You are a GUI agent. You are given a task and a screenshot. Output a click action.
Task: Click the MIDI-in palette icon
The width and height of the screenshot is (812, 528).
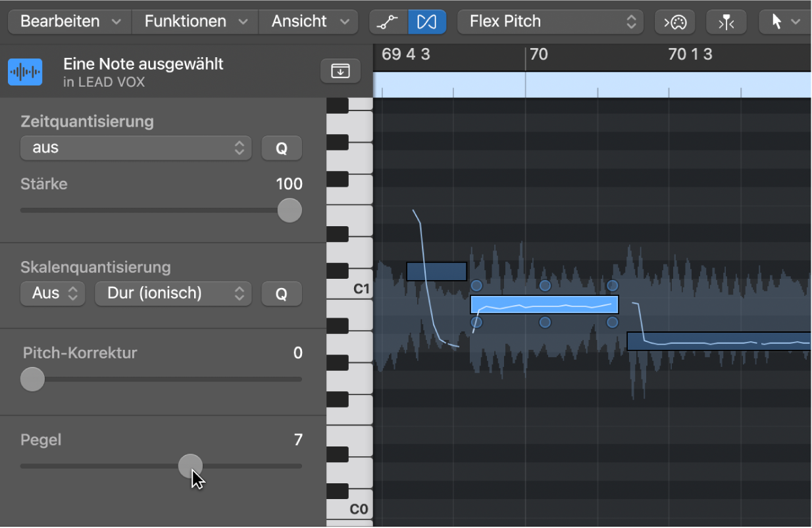674,22
